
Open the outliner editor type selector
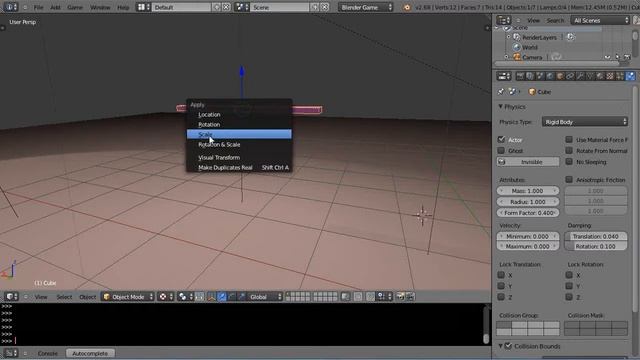click(503, 20)
